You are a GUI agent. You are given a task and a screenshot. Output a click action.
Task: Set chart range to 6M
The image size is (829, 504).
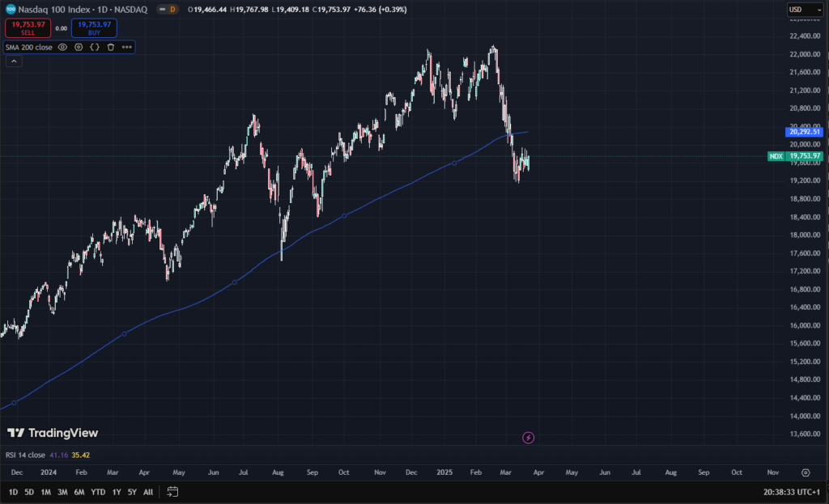[x=79, y=492]
